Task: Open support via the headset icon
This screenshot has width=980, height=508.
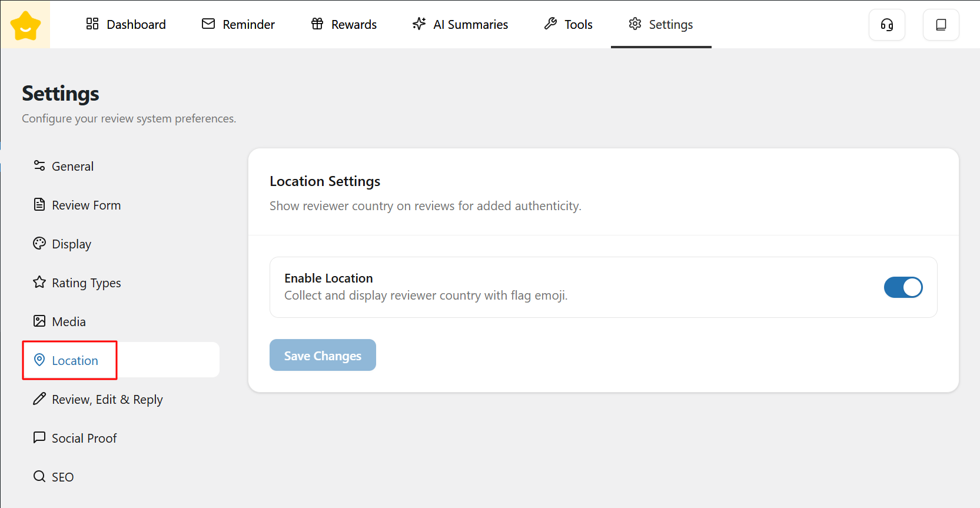Action: click(886, 25)
